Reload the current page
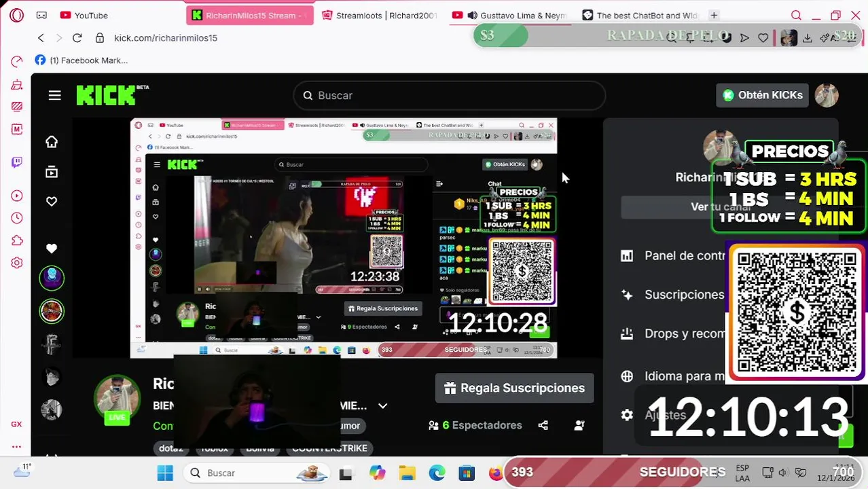868x489 pixels. coord(77,38)
